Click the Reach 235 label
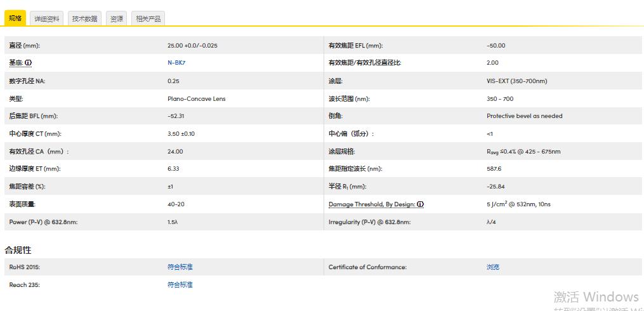 pos(24,285)
